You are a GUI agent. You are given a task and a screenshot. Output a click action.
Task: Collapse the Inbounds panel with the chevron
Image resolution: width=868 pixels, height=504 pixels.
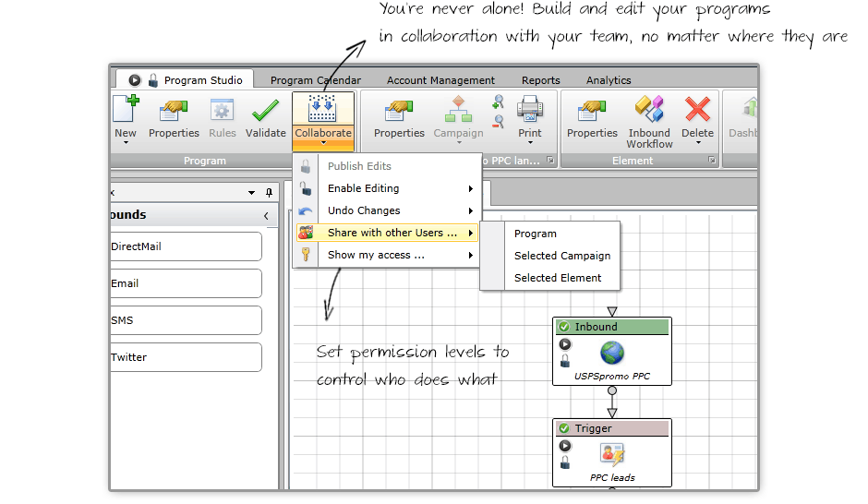[x=266, y=215]
